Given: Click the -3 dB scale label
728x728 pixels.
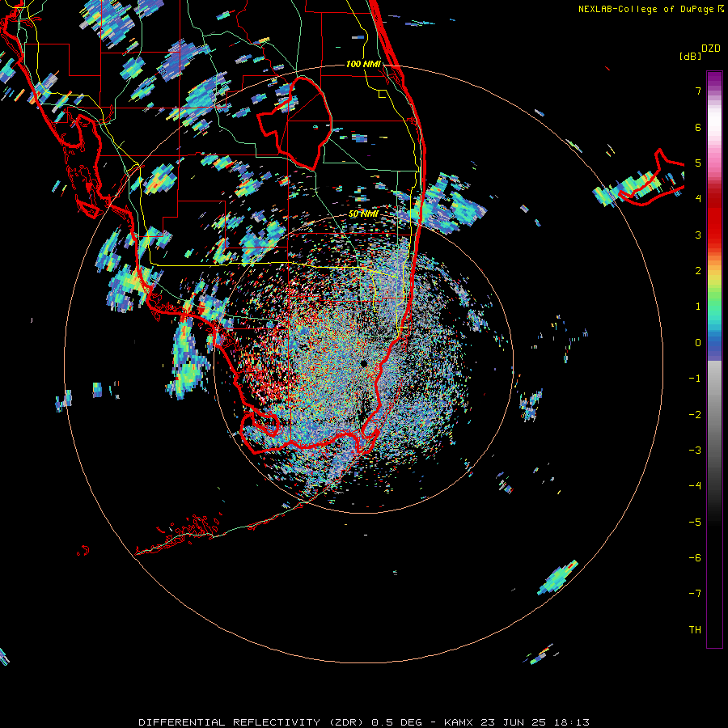Looking at the screenshot, I should point(695,451).
